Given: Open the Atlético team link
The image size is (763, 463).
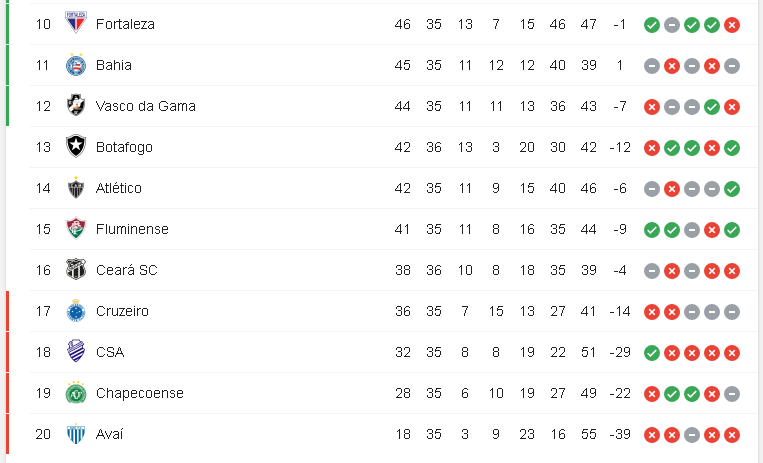Looking at the screenshot, I should tap(119, 187).
